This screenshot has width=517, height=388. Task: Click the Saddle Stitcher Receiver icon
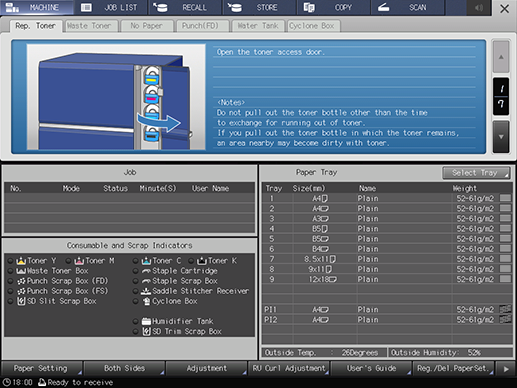(x=146, y=291)
